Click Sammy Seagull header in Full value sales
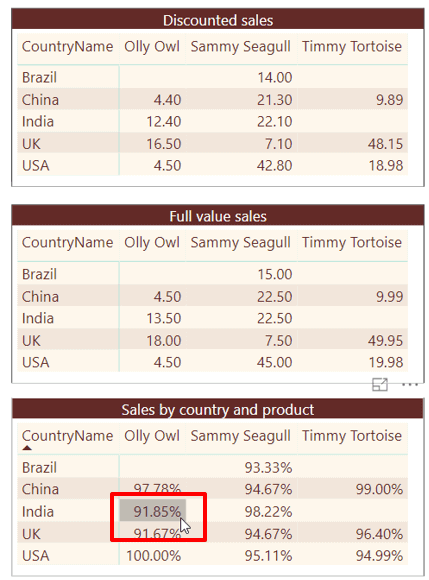 (x=241, y=243)
